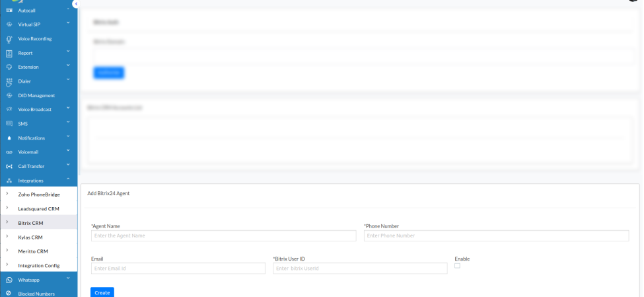Click the Add Bitrix24 Agent heading
This screenshot has width=644, height=297.
click(108, 193)
